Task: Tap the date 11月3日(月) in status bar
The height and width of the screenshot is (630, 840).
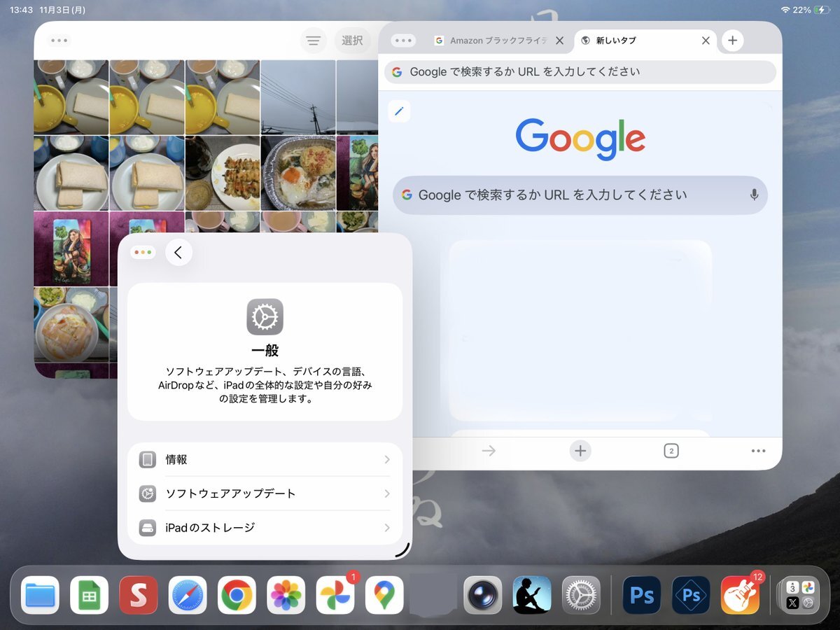Action: click(x=63, y=10)
